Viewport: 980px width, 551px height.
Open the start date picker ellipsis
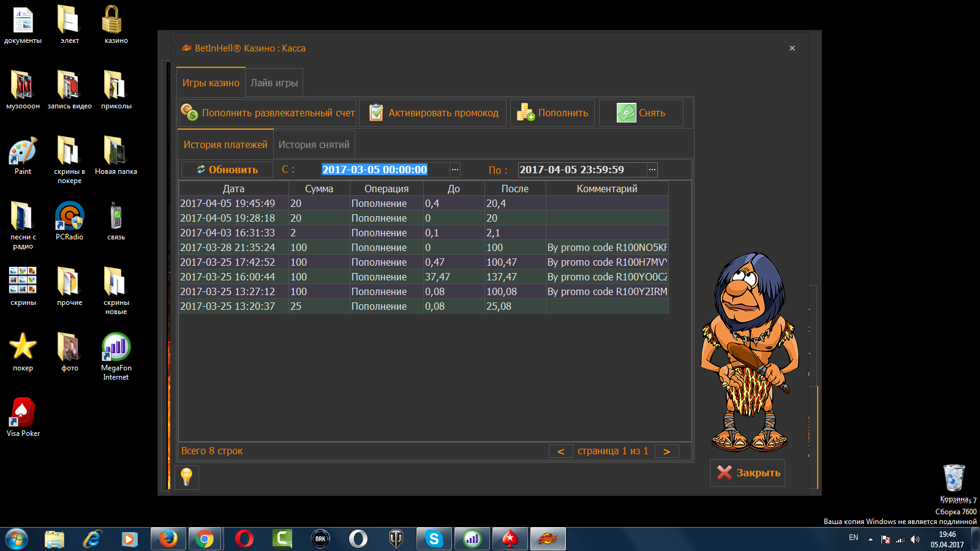[x=454, y=170]
